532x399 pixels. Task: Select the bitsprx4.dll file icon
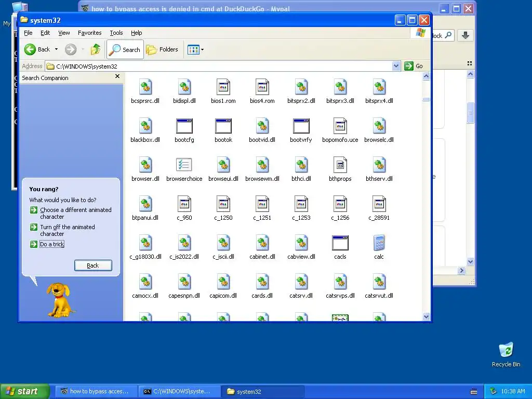[379, 87]
